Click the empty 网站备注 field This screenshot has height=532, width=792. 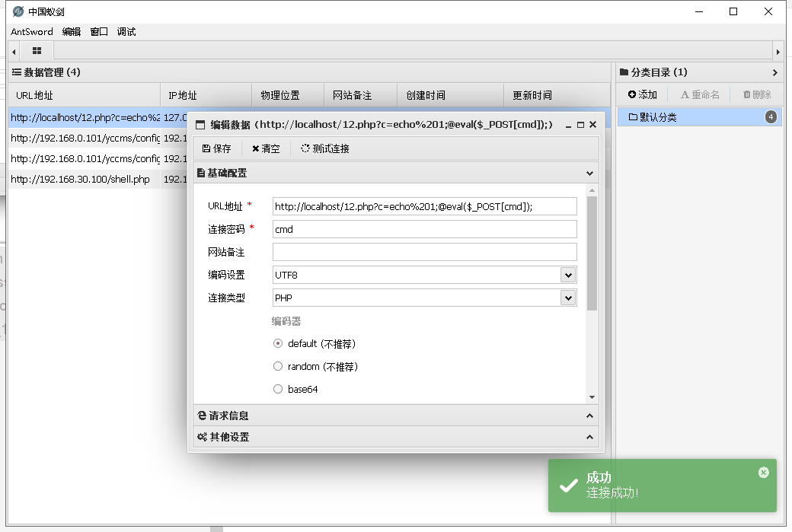424,252
